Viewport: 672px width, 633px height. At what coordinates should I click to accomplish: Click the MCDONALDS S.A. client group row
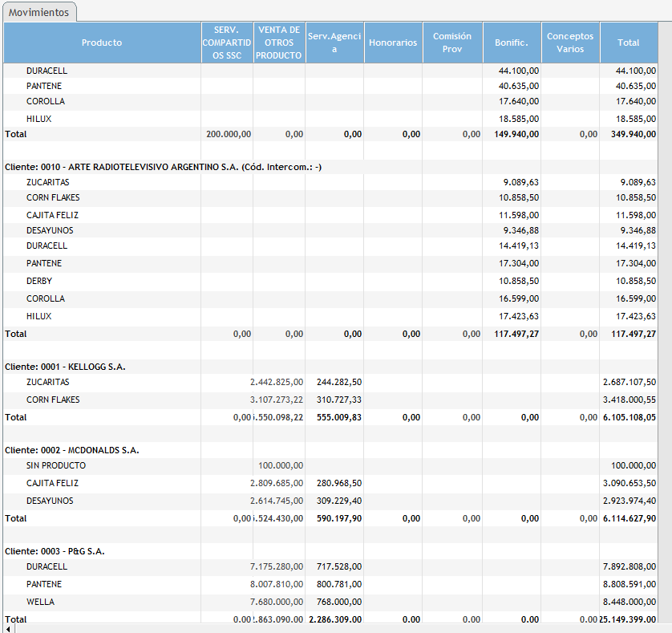point(72,450)
